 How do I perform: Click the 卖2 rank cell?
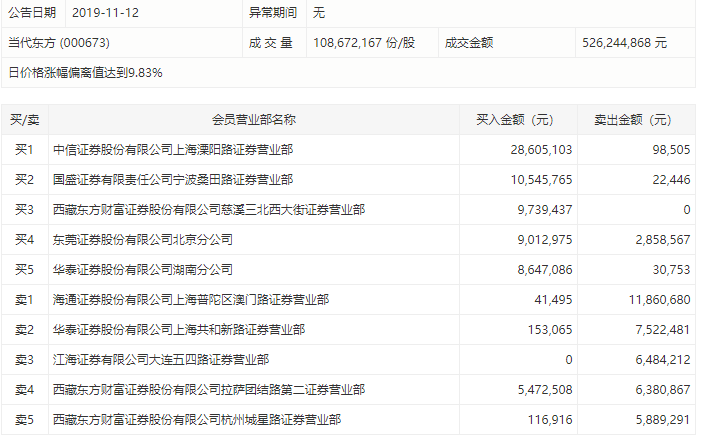[x=24, y=330]
